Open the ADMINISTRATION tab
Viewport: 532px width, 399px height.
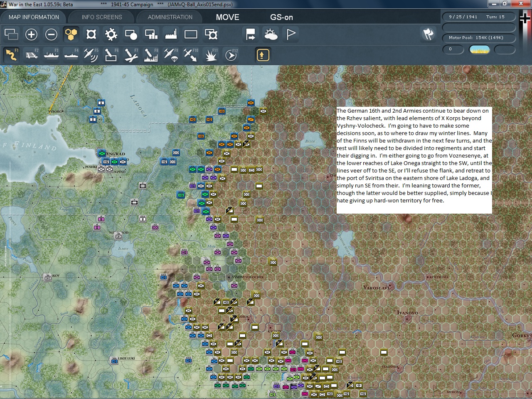(x=170, y=17)
